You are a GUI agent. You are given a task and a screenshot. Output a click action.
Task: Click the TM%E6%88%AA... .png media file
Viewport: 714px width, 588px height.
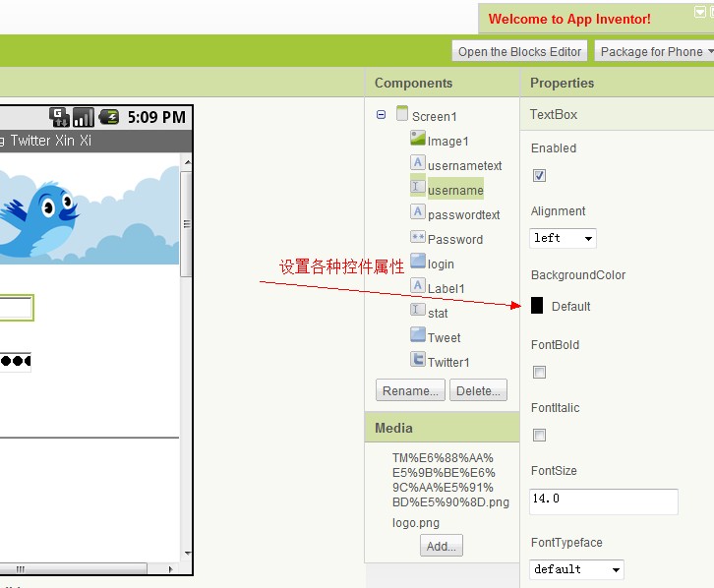point(450,480)
